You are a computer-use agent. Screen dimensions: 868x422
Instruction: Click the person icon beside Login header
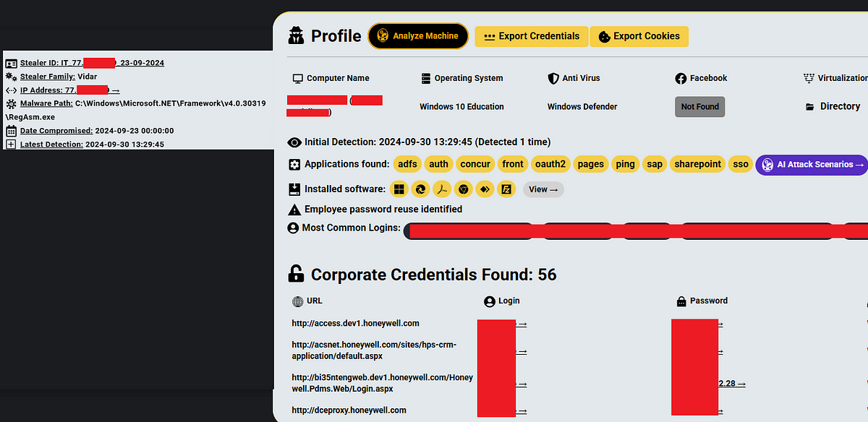[x=490, y=301]
